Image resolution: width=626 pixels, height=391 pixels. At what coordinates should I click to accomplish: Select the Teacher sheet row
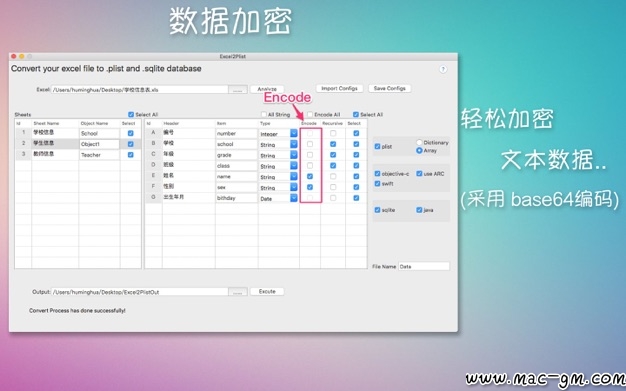coord(78,155)
